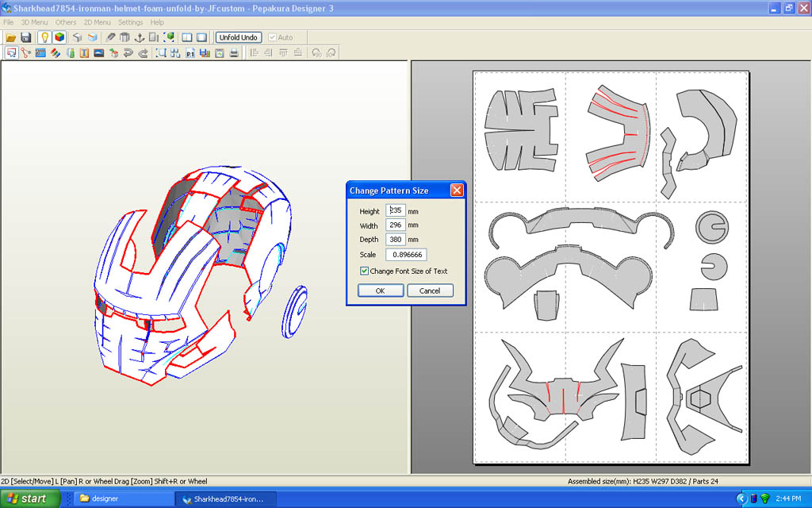Click the 2D undo arrow icon
Viewport: 812px width, 508px height.
tap(128, 53)
